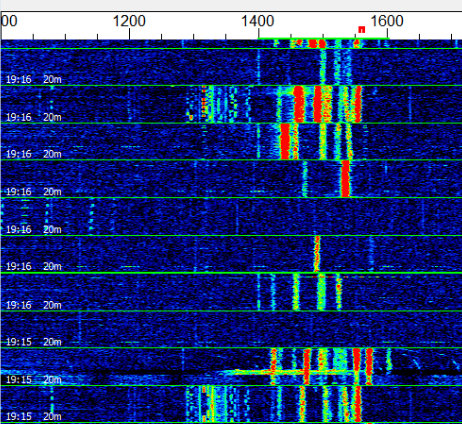Click the topmost 19:16 20m timestamp label
This screenshot has width=462, height=424.
coord(34,79)
